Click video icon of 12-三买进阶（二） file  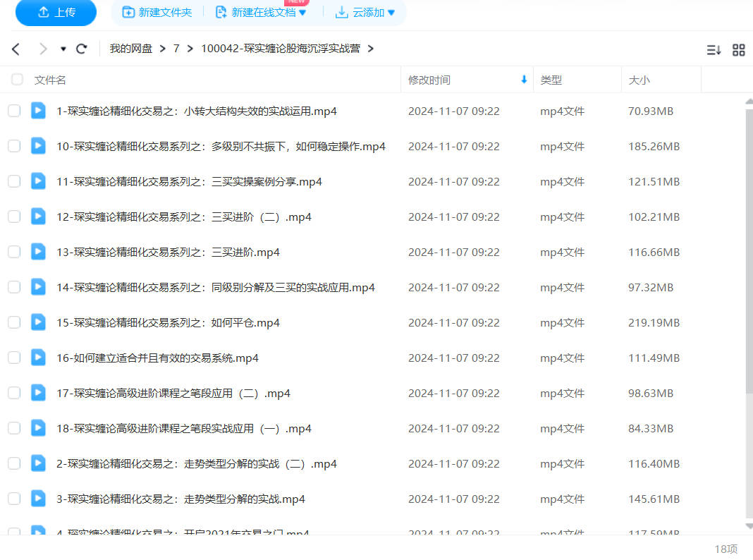pyautogui.click(x=38, y=216)
